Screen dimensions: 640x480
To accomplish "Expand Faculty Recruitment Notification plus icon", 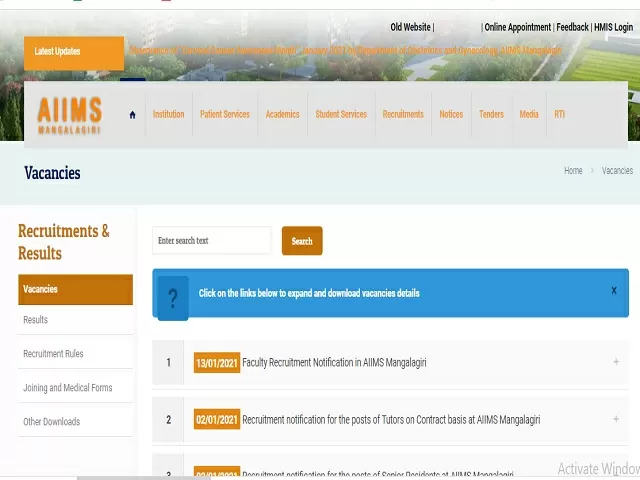I will click(616, 362).
